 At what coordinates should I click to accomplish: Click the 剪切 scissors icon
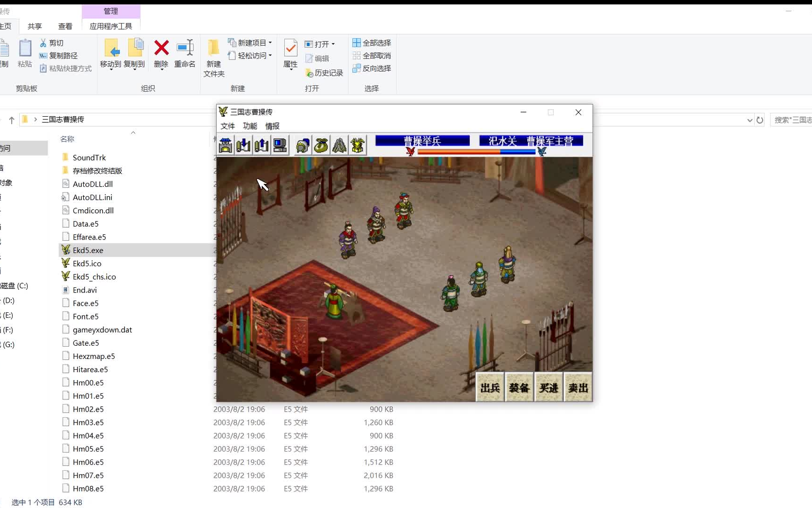(43, 43)
